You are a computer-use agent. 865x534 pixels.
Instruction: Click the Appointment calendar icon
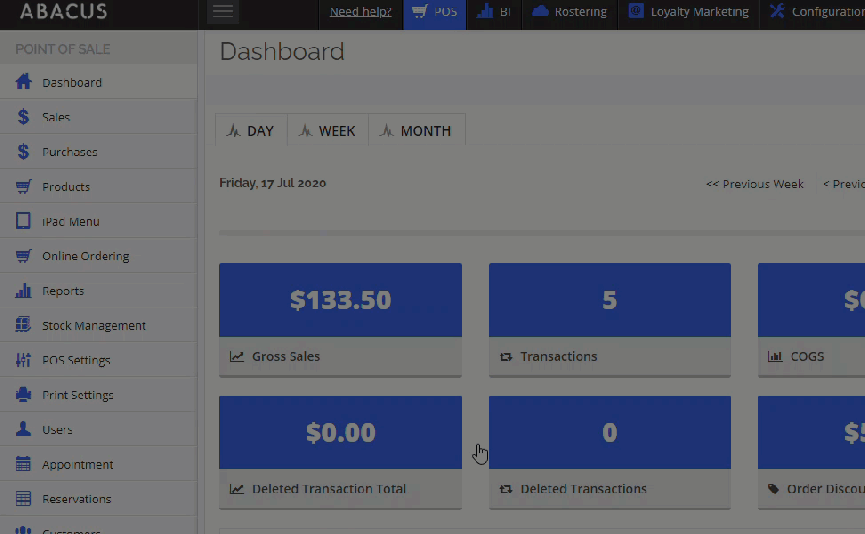pos(23,464)
